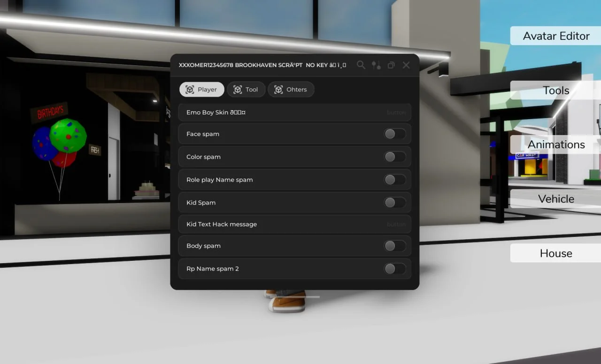Click the Face spam label
The image size is (601, 364).
click(x=203, y=134)
